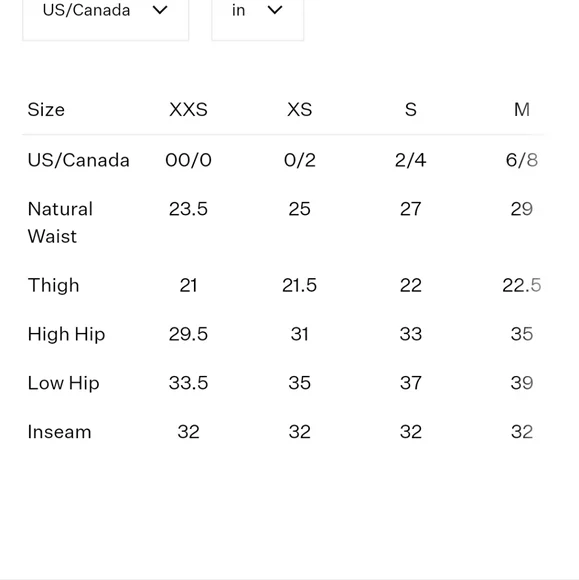579x580 pixels.
Task: Click the 00/0 value under XXS
Action: coord(188,160)
